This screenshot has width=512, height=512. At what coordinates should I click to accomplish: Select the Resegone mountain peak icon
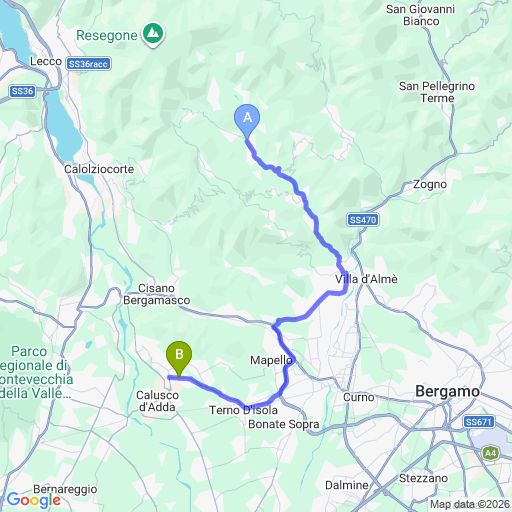153,35
